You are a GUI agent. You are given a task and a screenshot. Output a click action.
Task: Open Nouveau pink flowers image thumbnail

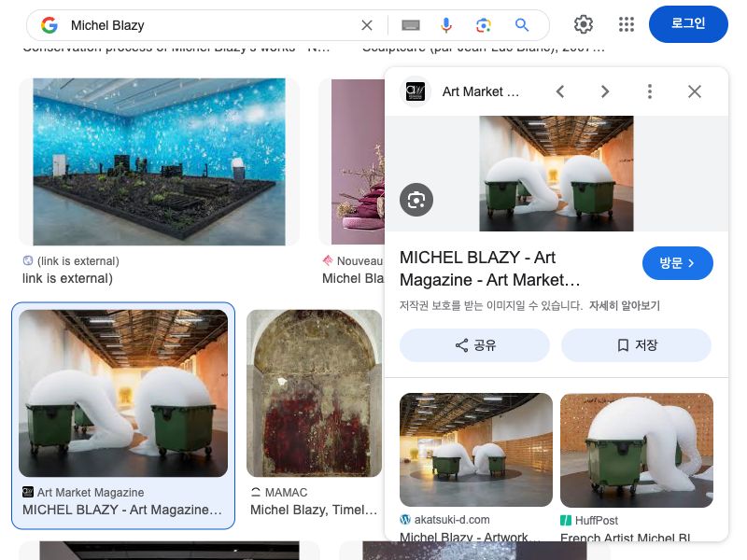[x=358, y=161]
